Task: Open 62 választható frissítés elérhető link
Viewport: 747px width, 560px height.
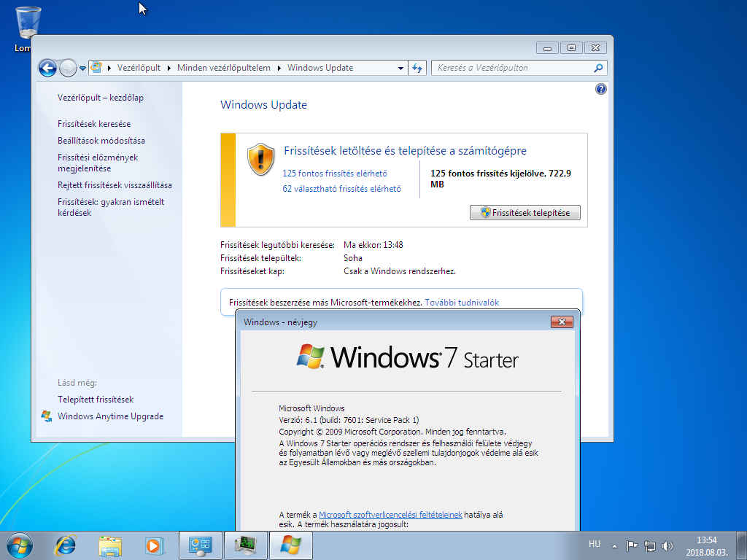Action: (x=341, y=189)
